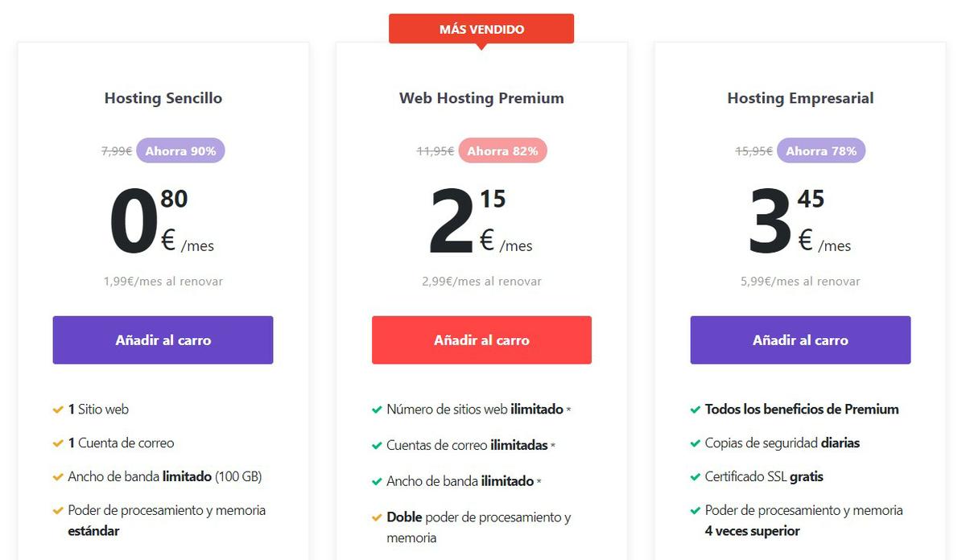Click checkmark icon next to "1 Cuenta de correo"
This screenshot has width=966, height=560.
click(58, 443)
